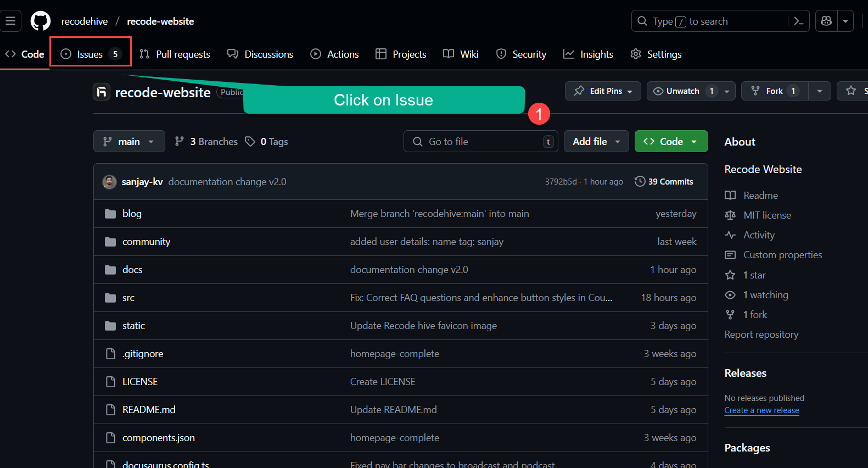Open commit 'added user details: name tag: sanjay'
The height and width of the screenshot is (468, 868).
tap(427, 242)
